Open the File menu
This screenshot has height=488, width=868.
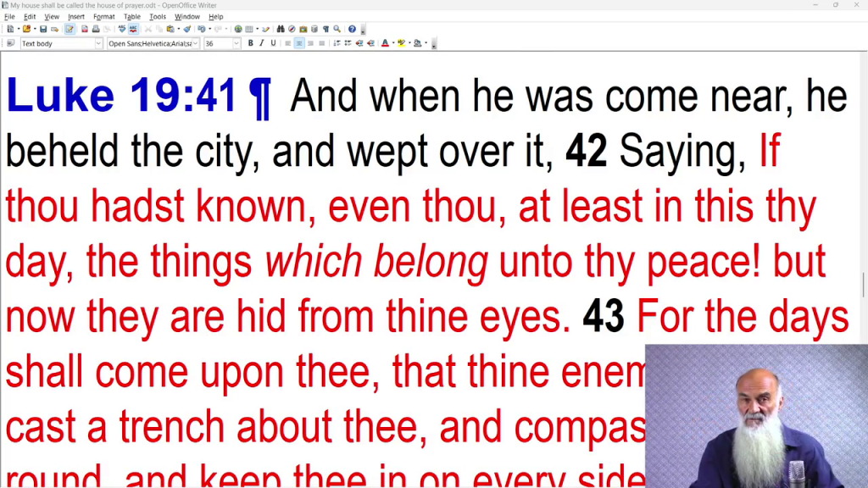[x=9, y=17]
